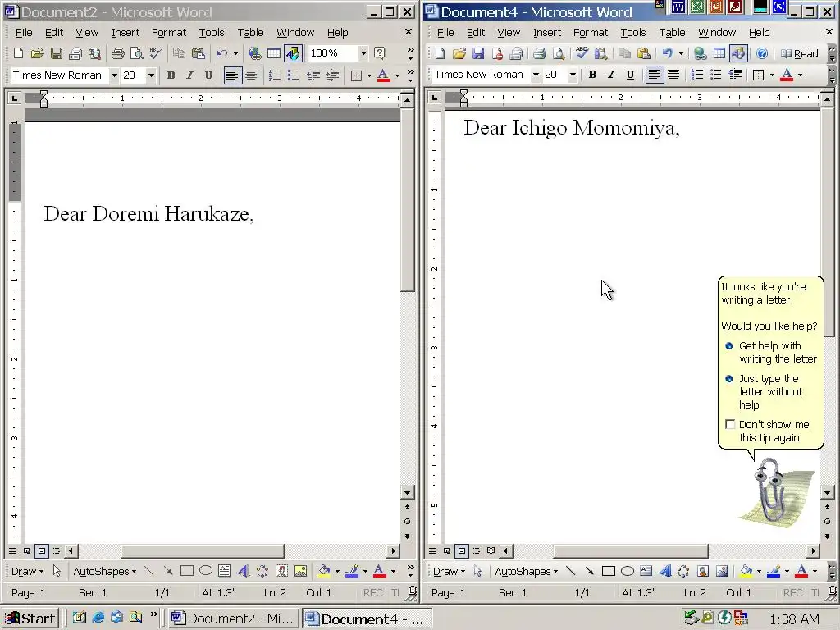Toggle Italic in Document2 formatting toolbar

(189, 75)
